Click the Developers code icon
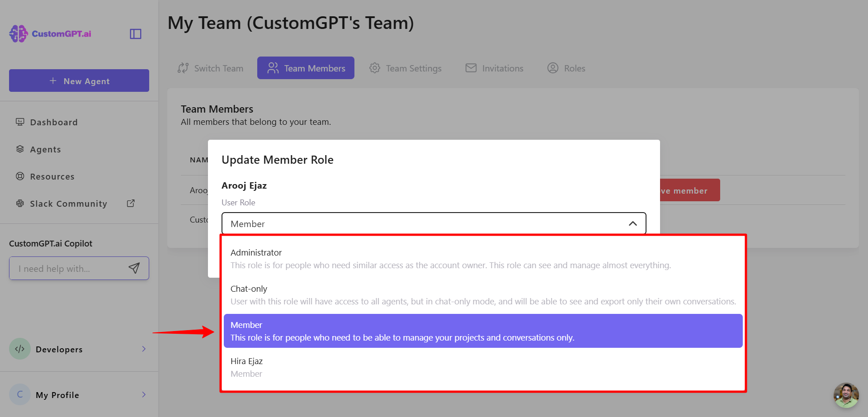868x417 pixels. 20,349
